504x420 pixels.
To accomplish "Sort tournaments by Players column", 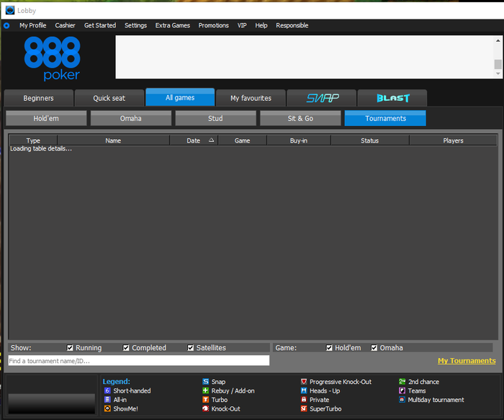I will [453, 140].
